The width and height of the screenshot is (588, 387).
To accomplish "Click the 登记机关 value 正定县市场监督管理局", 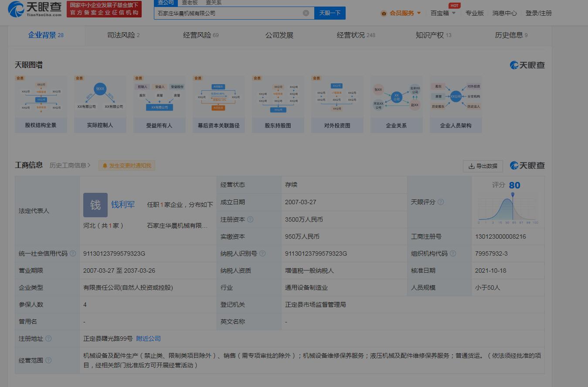I will click(316, 305).
